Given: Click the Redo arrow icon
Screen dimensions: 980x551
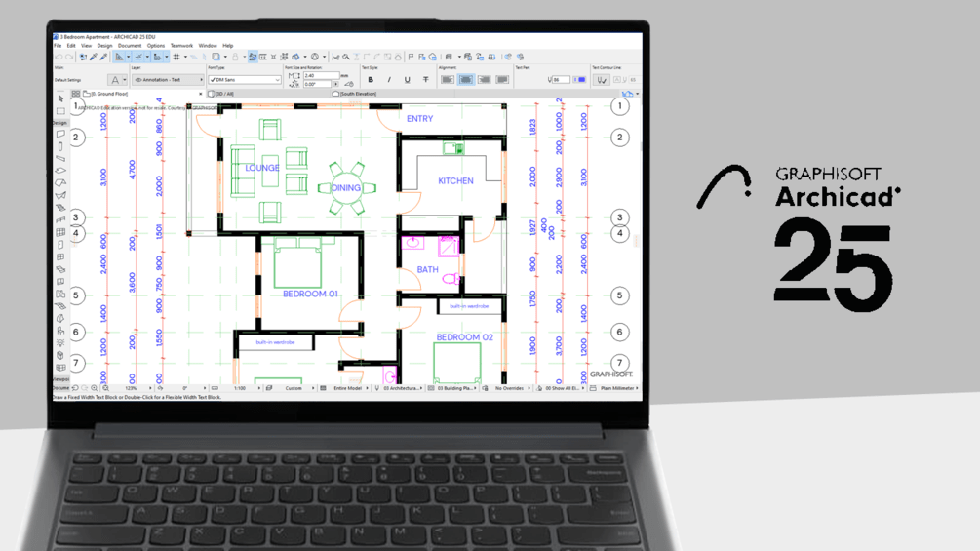Looking at the screenshot, I should pos(69,57).
